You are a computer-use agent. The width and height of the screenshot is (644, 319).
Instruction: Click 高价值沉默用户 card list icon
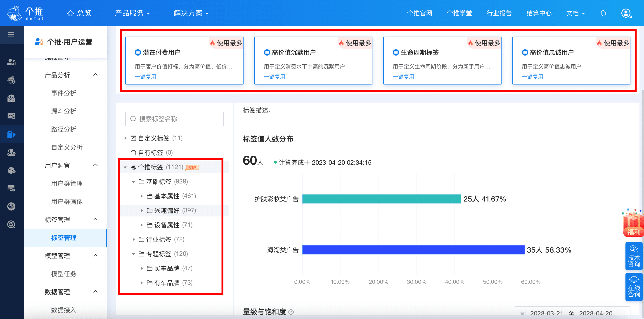pos(267,52)
